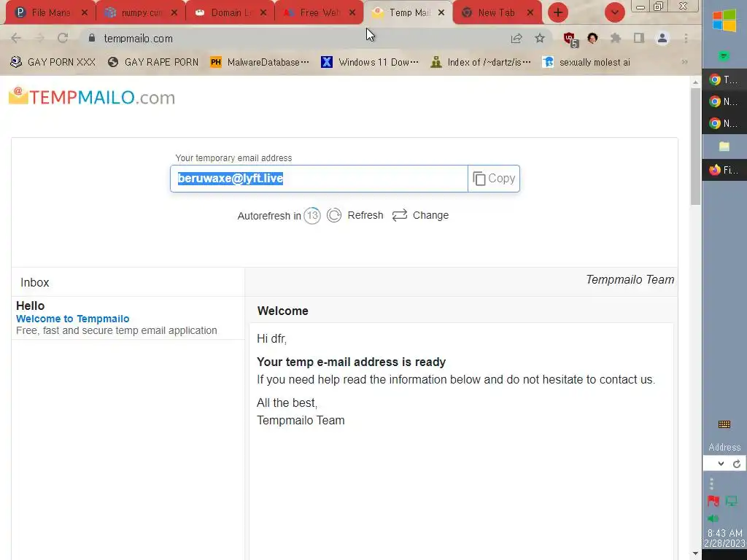Open the Windows 11 Dow bookmark
Image resolution: width=747 pixels, height=560 pixels.
pyautogui.click(x=370, y=62)
